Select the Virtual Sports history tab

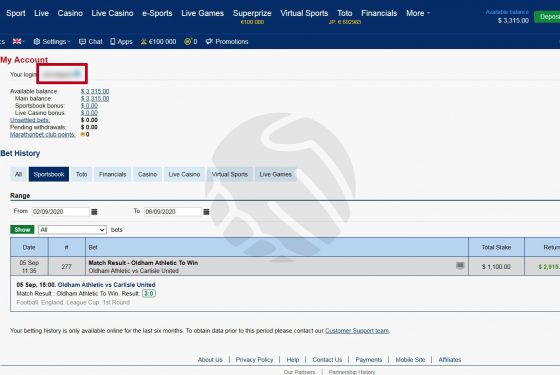pyautogui.click(x=230, y=174)
